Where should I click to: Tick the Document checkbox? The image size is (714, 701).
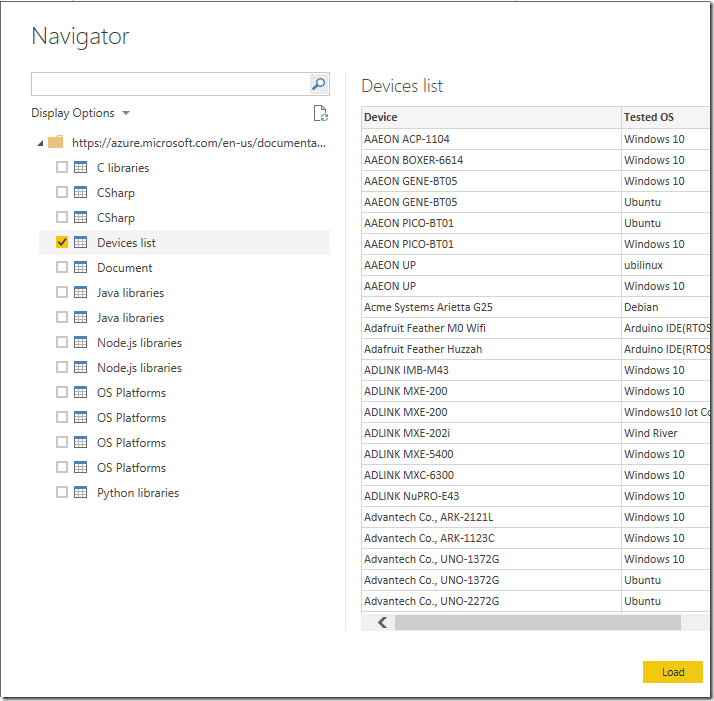pos(62,267)
